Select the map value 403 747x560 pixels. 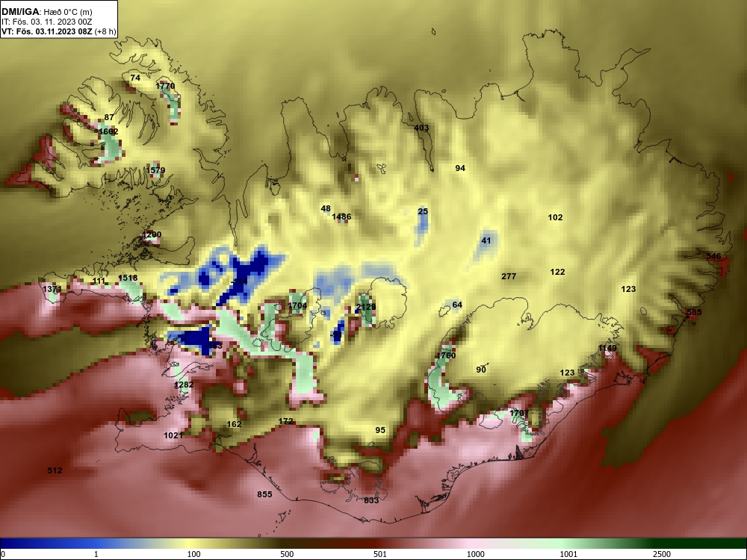click(421, 128)
